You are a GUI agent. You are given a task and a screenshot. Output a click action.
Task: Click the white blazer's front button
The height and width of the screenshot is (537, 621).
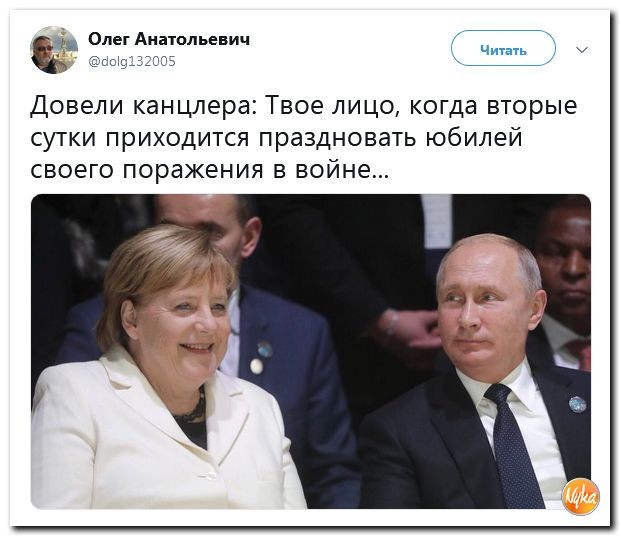(209, 475)
